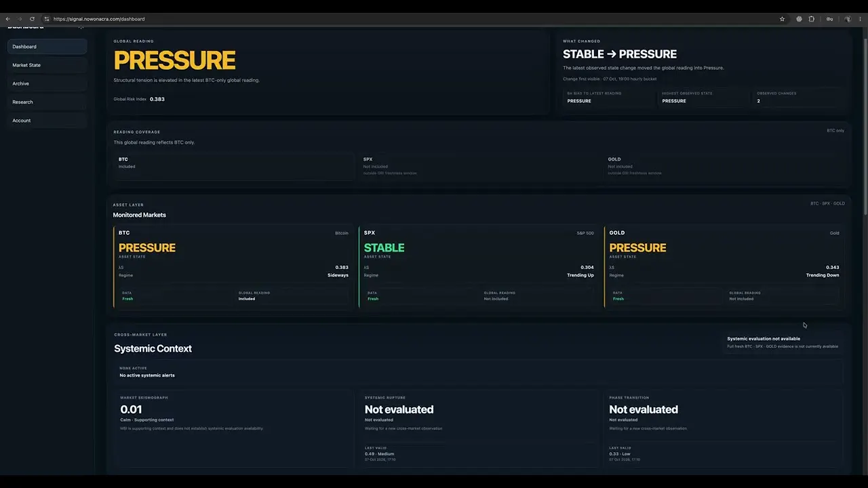Click the "BTC only" coverage label
The width and height of the screenshot is (868, 488).
[x=835, y=130]
